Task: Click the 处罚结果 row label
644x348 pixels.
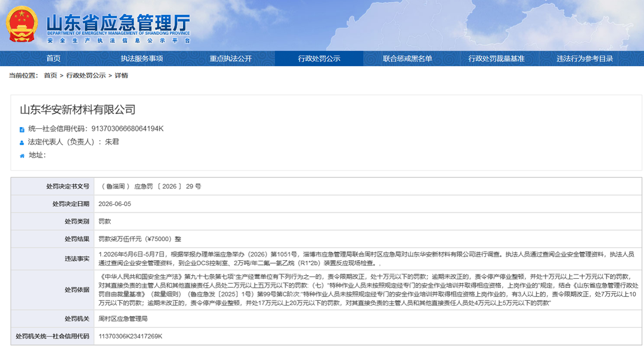Action: (77, 239)
